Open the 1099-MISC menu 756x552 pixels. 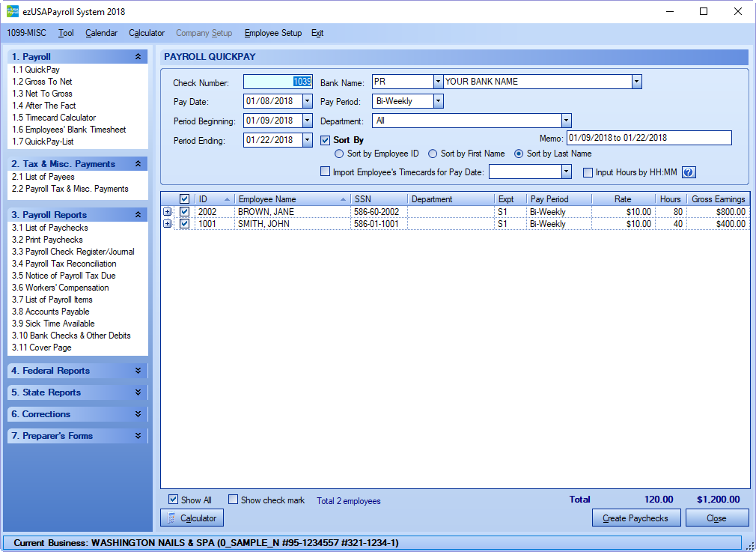(x=26, y=33)
